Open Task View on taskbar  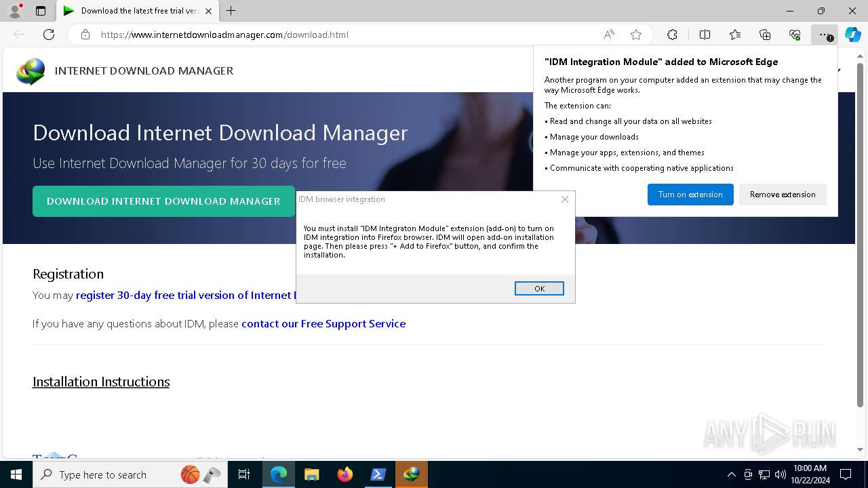coord(244,474)
